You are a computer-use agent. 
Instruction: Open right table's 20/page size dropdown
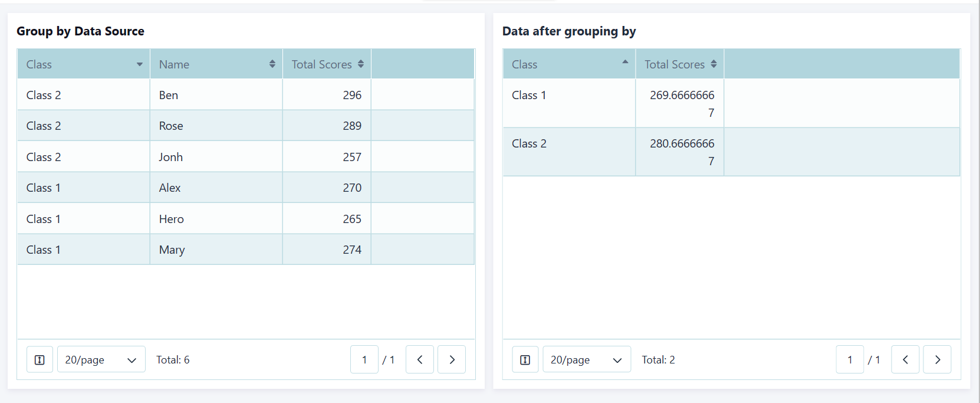[x=586, y=360]
